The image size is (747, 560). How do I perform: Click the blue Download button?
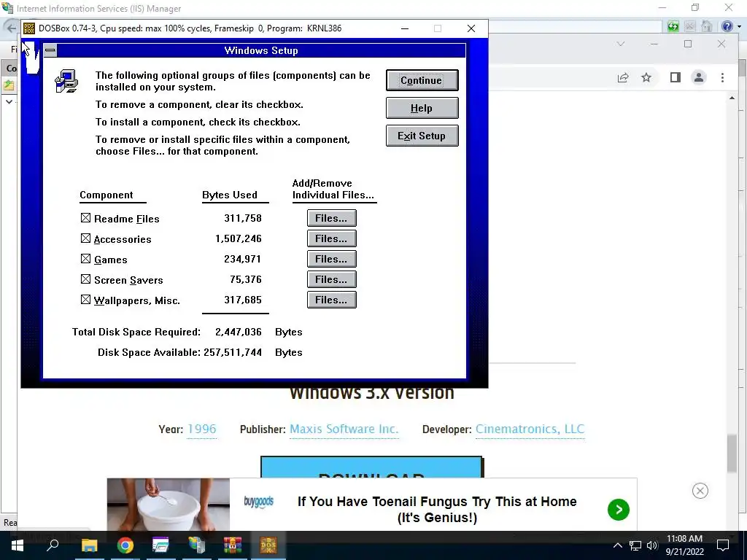tap(371, 467)
